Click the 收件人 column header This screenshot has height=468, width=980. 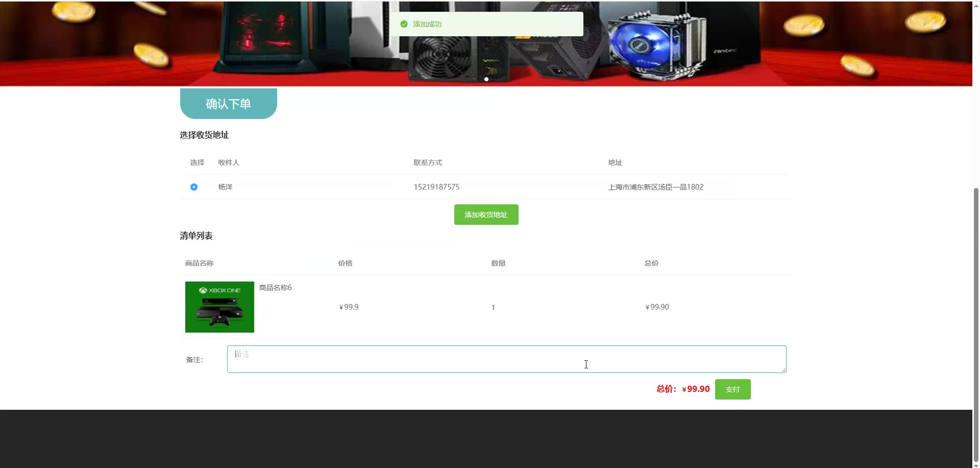point(229,162)
